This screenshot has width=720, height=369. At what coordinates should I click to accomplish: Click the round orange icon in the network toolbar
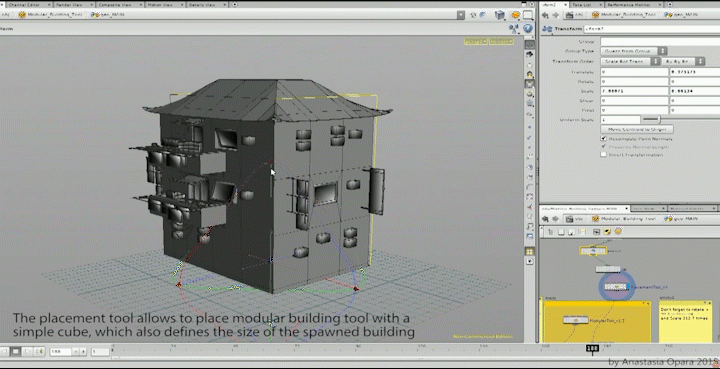point(618,232)
